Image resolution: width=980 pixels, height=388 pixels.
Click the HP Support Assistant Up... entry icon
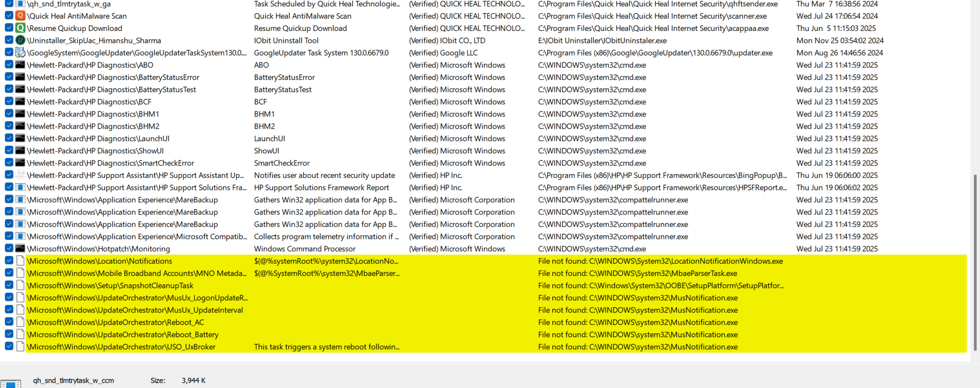[20, 175]
